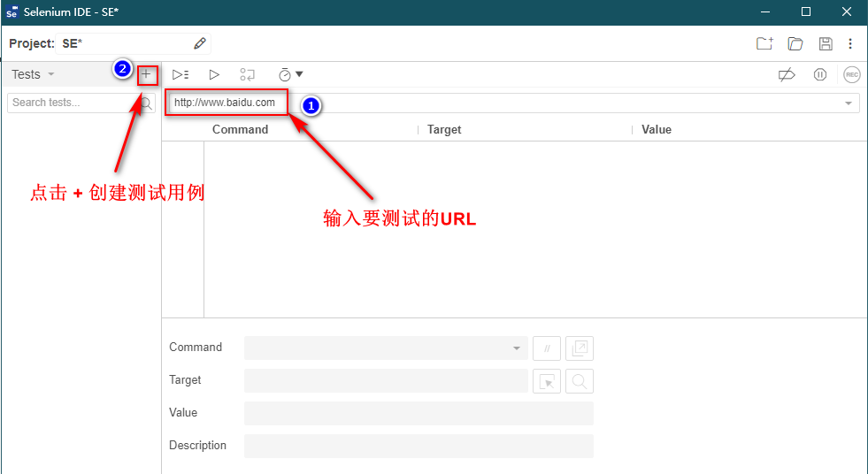Toggle pause on exceptions
The image size is (868, 474).
820,75
